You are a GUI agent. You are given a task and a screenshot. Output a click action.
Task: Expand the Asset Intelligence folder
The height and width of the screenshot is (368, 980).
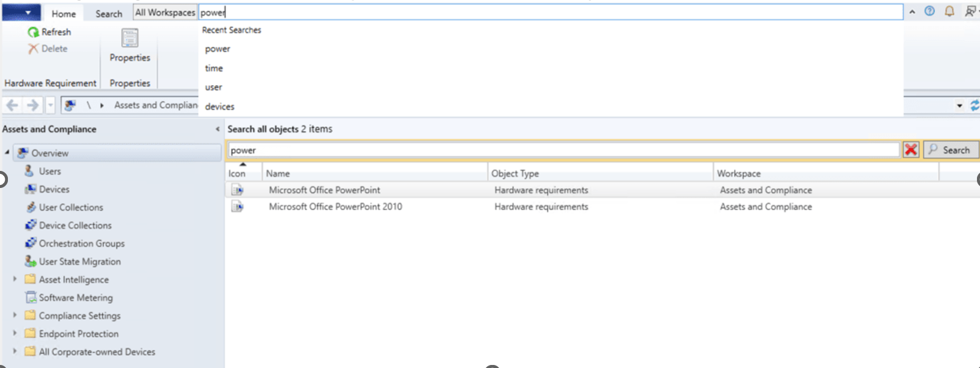[15, 279]
